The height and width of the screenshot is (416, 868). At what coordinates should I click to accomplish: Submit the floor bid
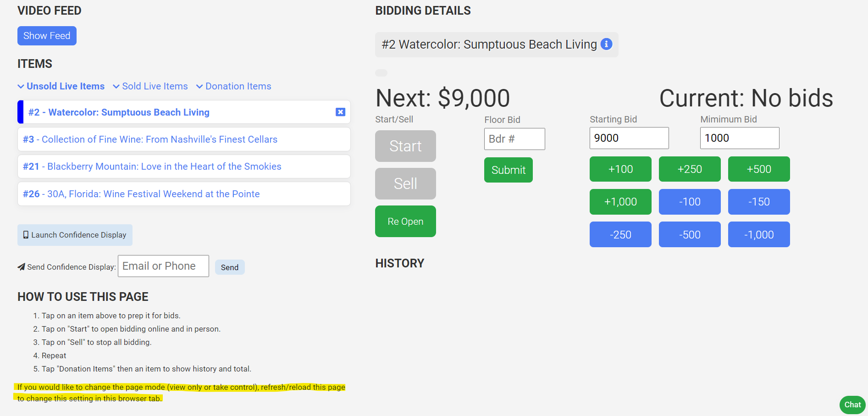(x=508, y=170)
